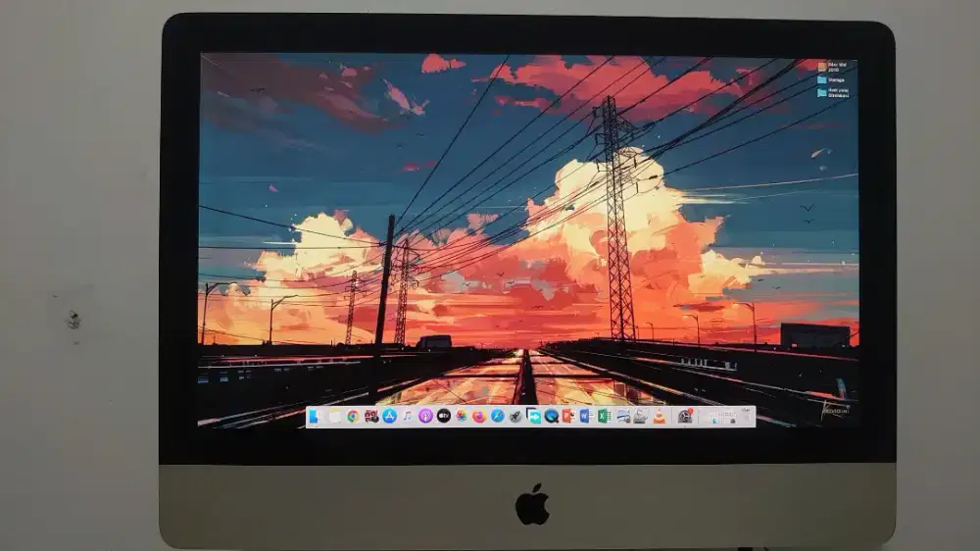Open System Preferences with red badge
980x551 pixels.
click(x=685, y=416)
